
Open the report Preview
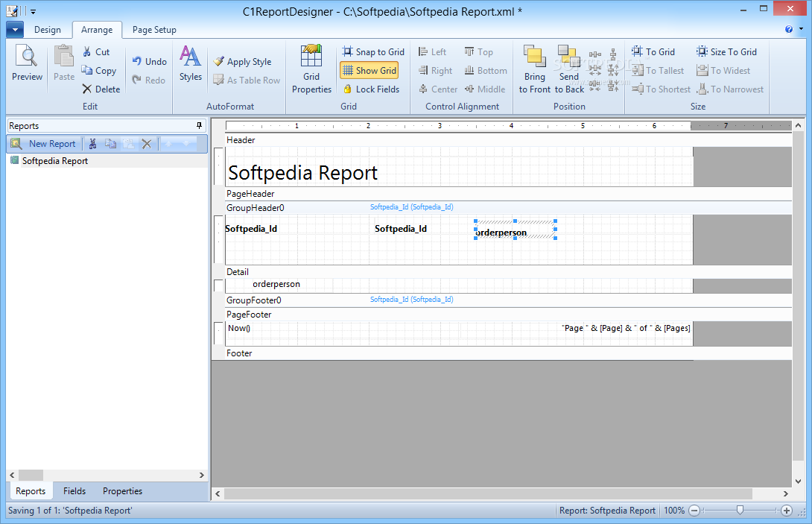point(27,63)
